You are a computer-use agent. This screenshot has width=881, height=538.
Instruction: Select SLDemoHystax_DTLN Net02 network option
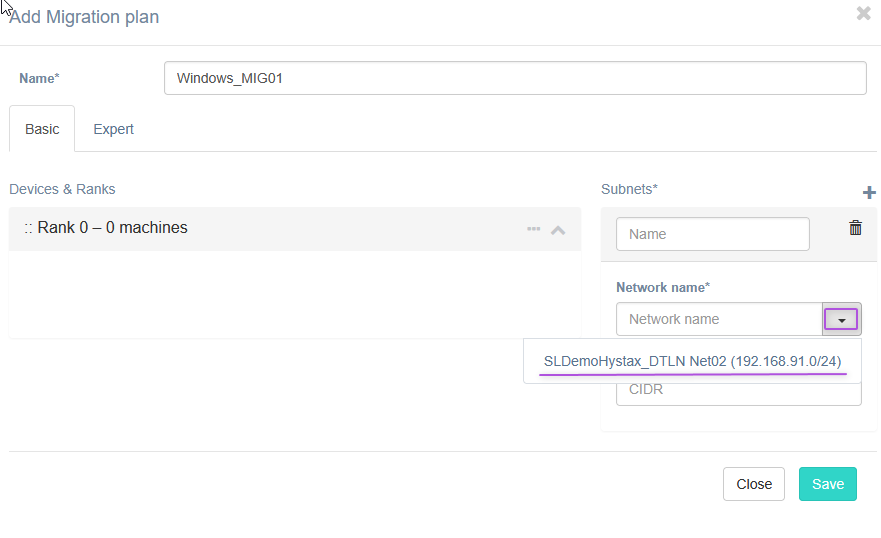(x=692, y=361)
